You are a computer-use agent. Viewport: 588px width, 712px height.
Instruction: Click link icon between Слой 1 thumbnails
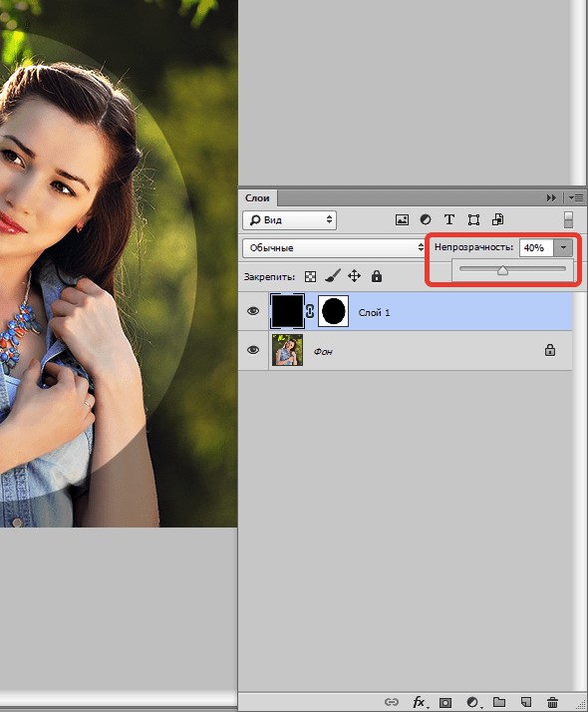click(x=310, y=311)
